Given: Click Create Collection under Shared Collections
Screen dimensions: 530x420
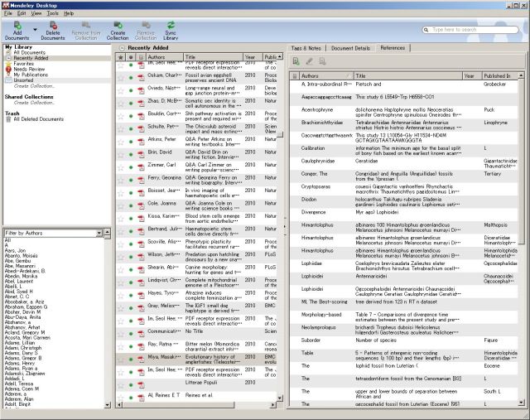Looking at the screenshot, I should pyautogui.click(x=34, y=103).
